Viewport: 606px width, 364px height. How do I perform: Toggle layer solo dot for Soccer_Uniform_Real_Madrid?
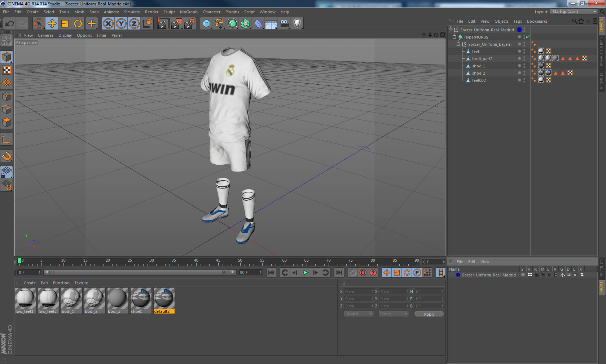click(523, 275)
